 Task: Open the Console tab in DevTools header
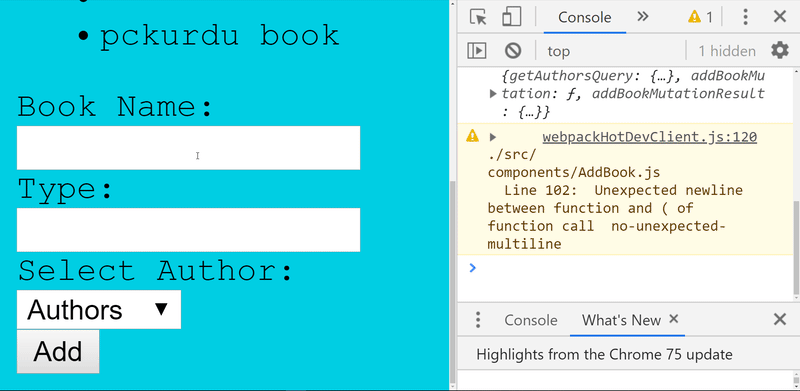point(584,17)
